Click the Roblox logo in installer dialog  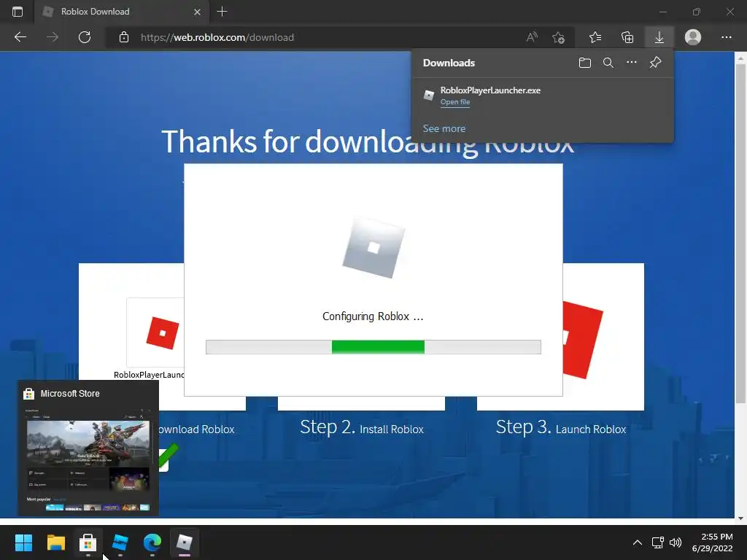coord(373,247)
